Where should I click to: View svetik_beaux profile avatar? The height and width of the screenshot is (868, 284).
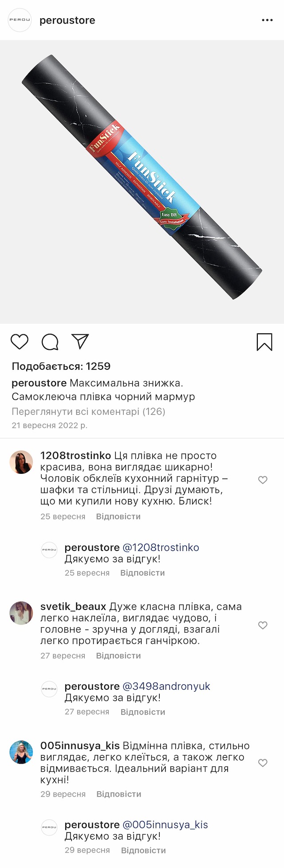[x=21, y=613]
